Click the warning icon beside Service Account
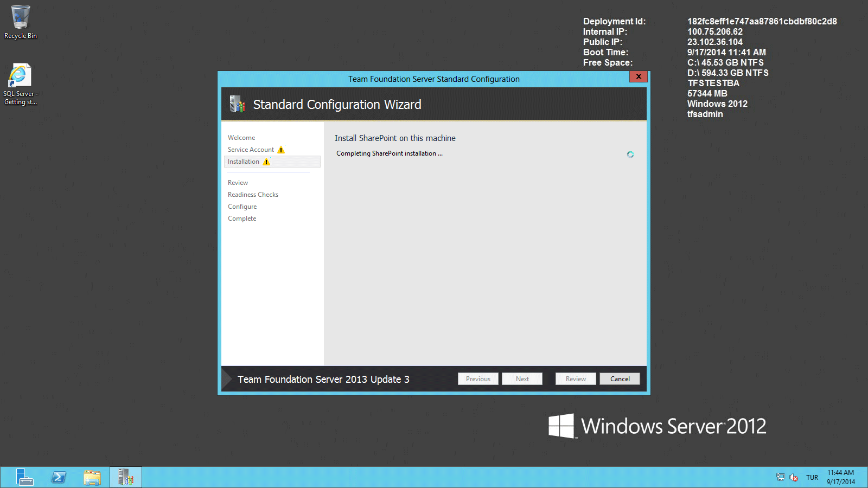This screenshot has height=488, width=868. pos(281,150)
